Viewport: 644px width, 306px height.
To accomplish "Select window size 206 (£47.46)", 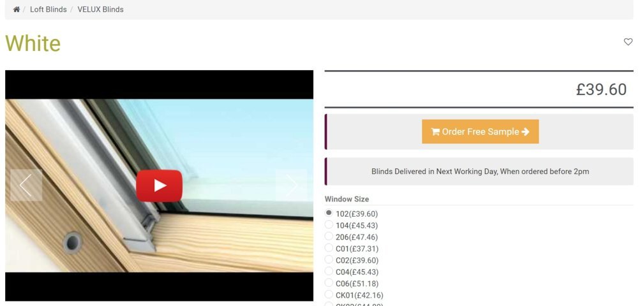I will [x=329, y=237].
